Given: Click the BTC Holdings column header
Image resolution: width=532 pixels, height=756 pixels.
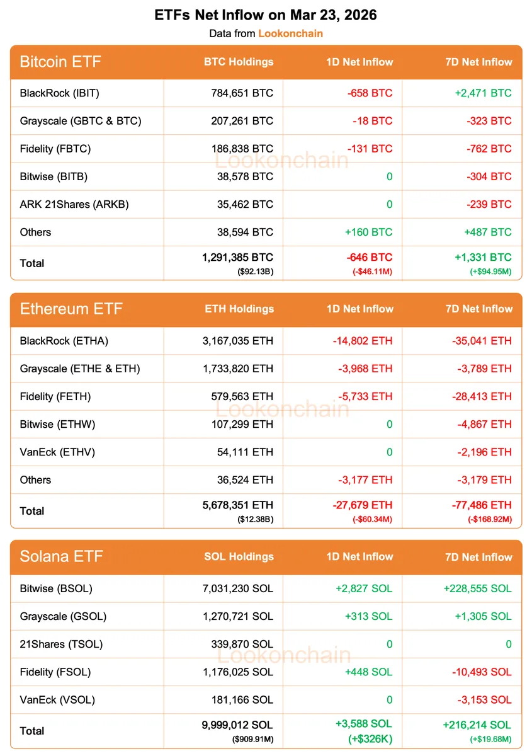Looking at the screenshot, I should click(239, 62).
